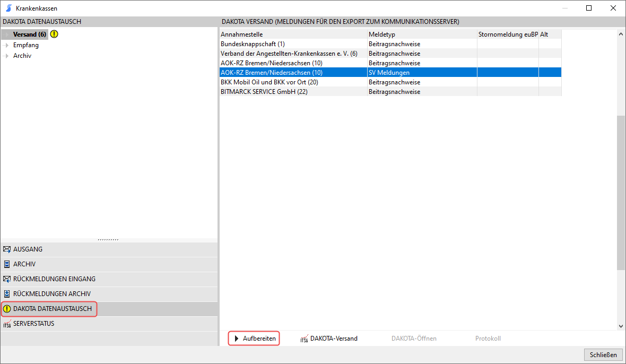Switch to RÜCKMELDUNGEN EINGANG section
The width and height of the screenshot is (626, 364).
click(109, 279)
